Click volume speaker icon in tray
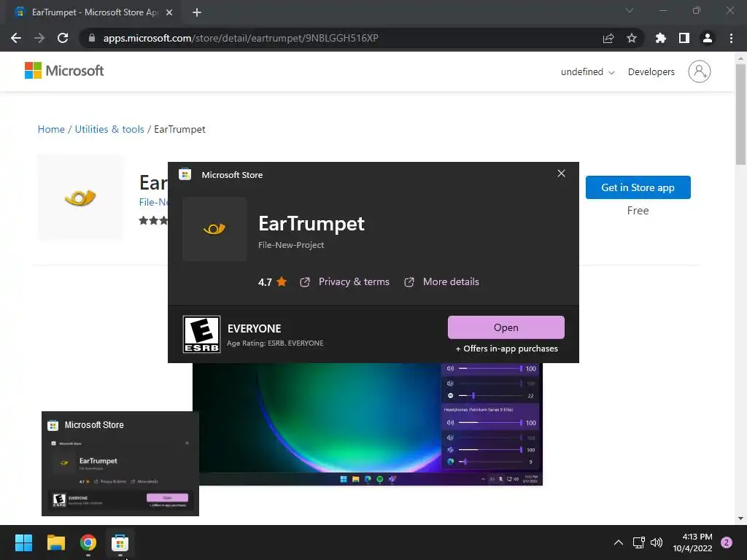The image size is (747, 560). click(x=657, y=542)
